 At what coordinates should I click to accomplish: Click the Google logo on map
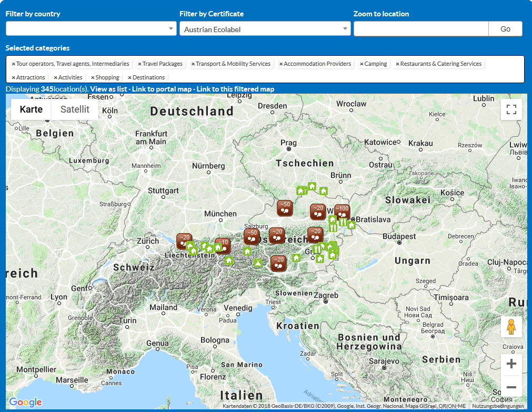[x=25, y=403]
